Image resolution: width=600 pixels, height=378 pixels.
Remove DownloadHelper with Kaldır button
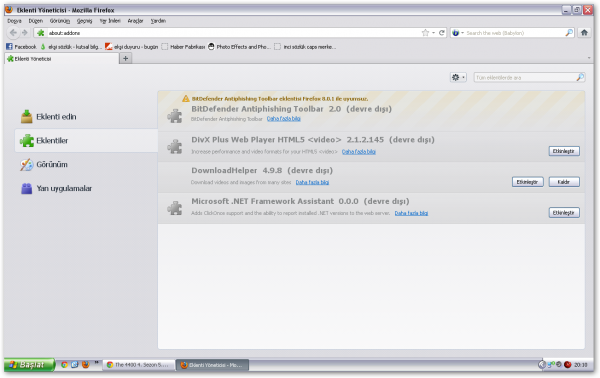[564, 182]
